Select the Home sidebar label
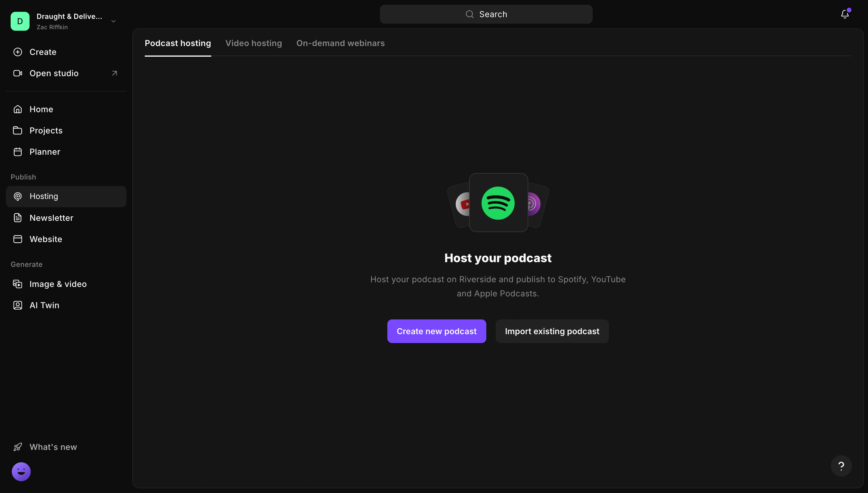Image resolution: width=868 pixels, height=493 pixels. point(41,109)
